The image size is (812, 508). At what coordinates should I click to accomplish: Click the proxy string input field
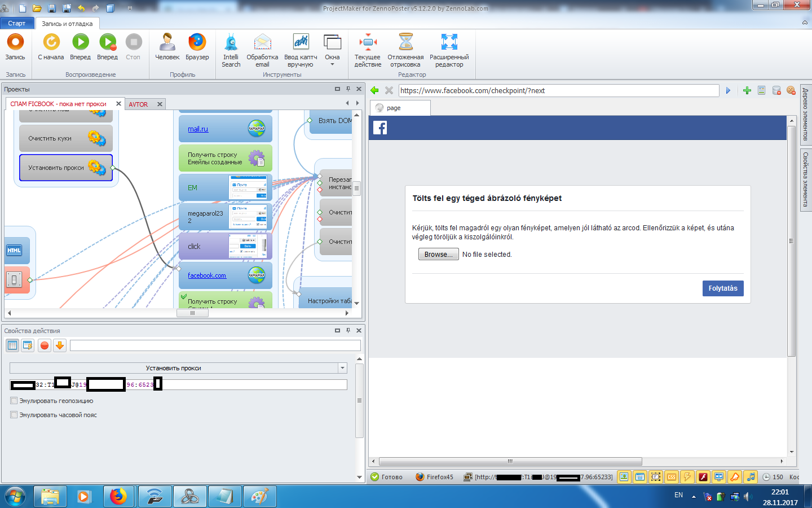[x=178, y=385]
